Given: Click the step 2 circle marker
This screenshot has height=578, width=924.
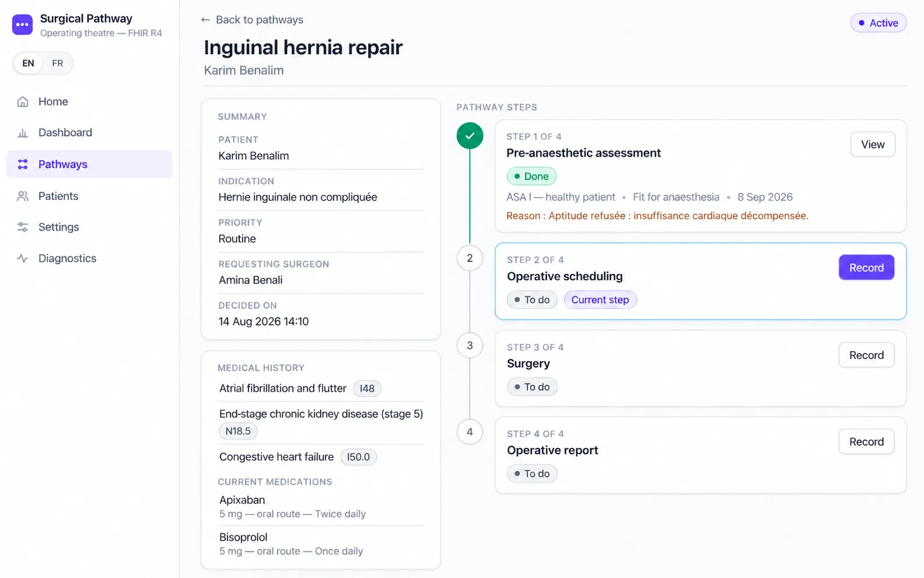Looking at the screenshot, I should pyautogui.click(x=470, y=258).
